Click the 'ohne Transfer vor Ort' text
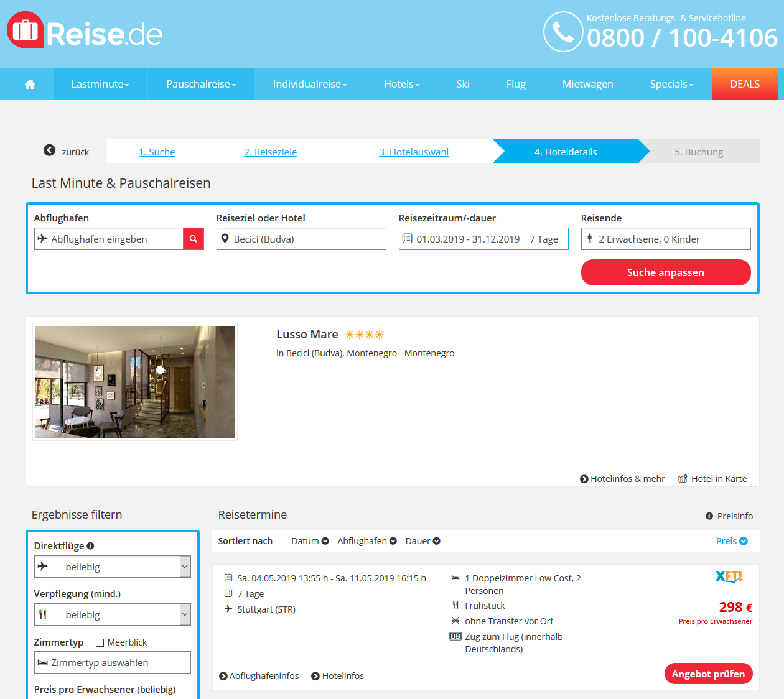Viewport: 784px width, 699px height. pyautogui.click(x=509, y=621)
